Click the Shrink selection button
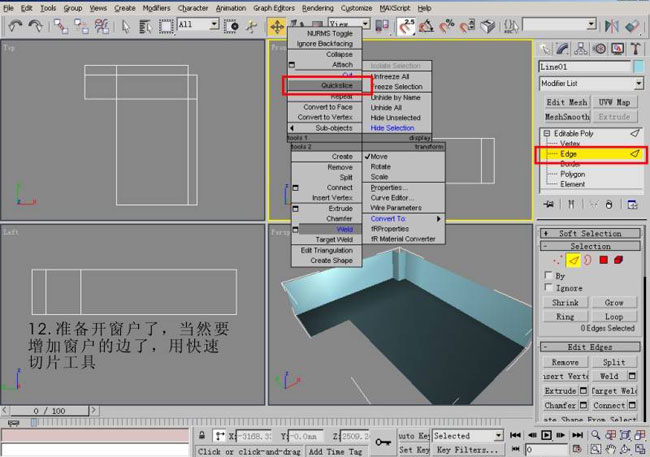The height and width of the screenshot is (457, 650). tap(565, 302)
